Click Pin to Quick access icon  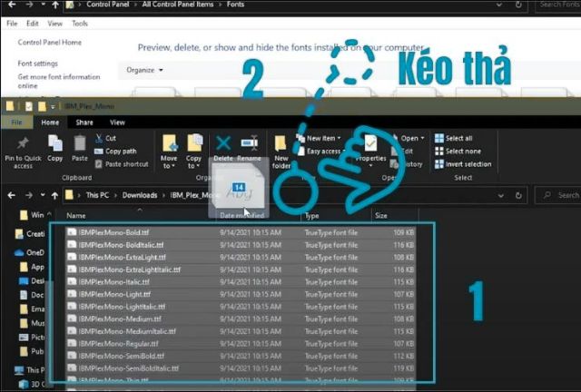click(23, 143)
